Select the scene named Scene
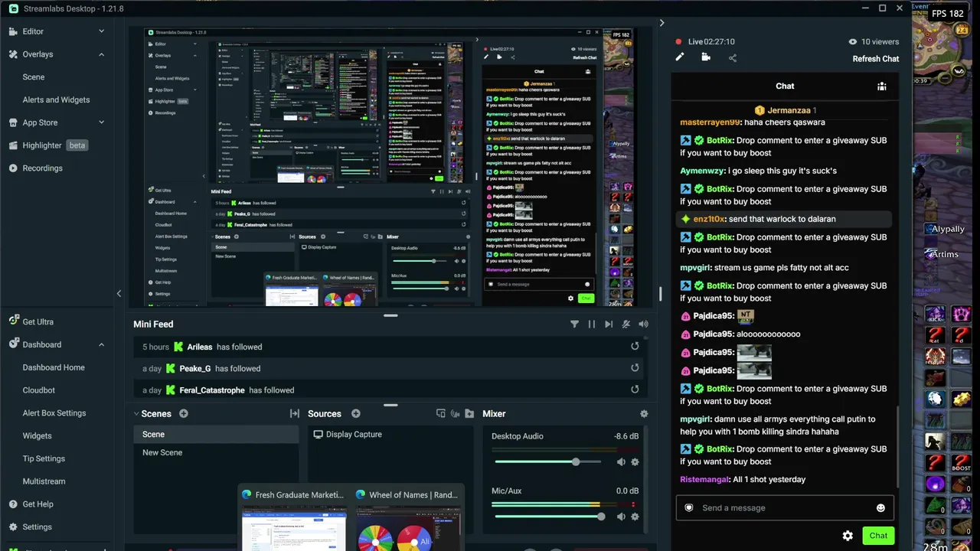The image size is (980, 551). tap(216, 435)
